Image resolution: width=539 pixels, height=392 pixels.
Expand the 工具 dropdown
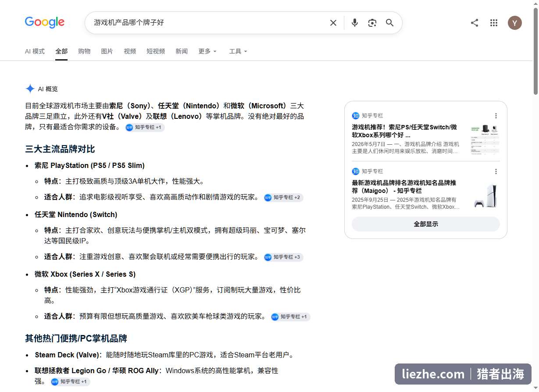click(238, 51)
